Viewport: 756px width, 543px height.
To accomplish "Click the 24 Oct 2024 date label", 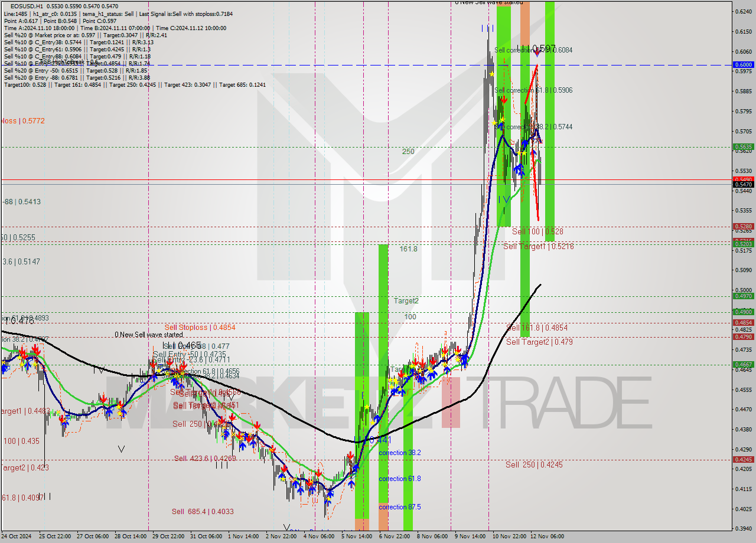I will point(16,537).
